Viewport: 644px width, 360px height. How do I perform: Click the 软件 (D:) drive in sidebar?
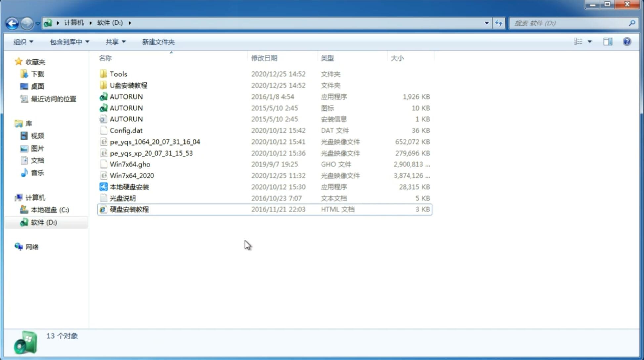[x=44, y=222]
